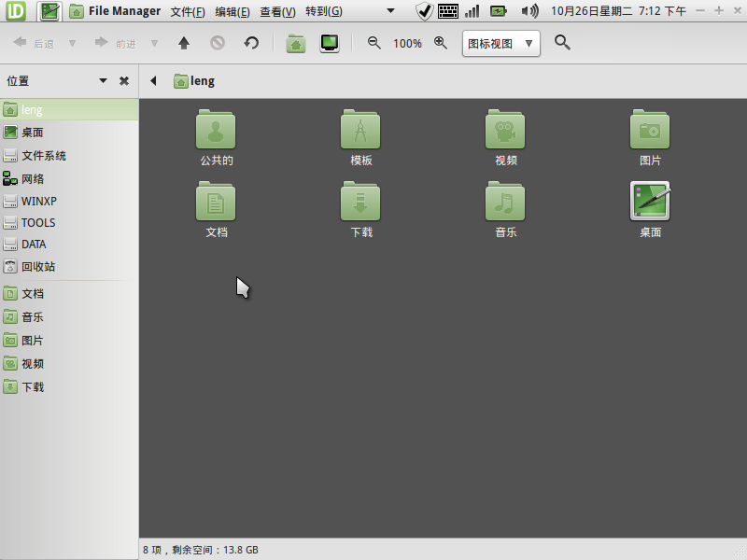747x560 pixels.
Task: Select the 视频 folder in main view
Action: [505, 129]
